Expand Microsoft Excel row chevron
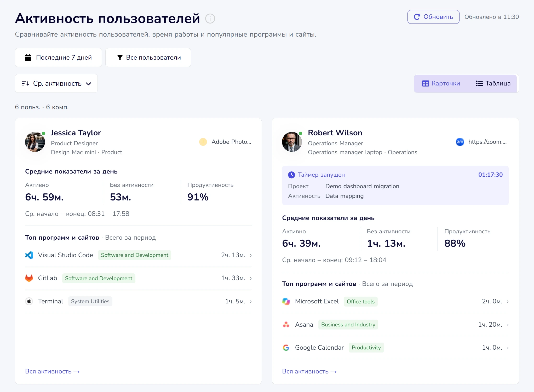This screenshot has width=534, height=392. click(x=508, y=301)
